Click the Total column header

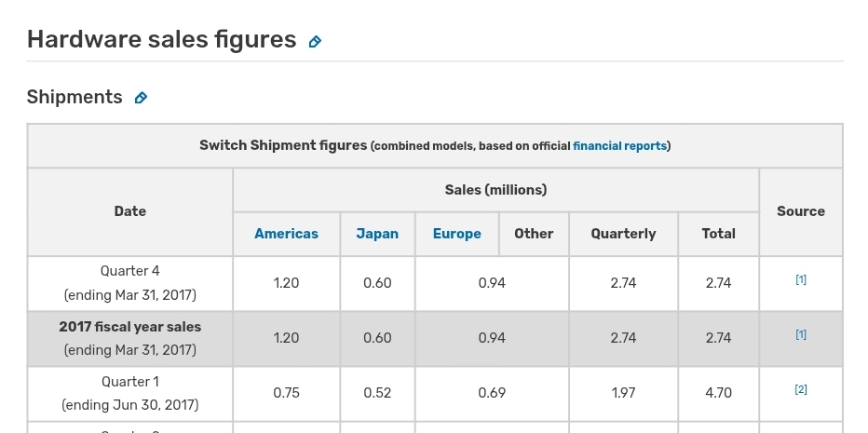(x=718, y=234)
